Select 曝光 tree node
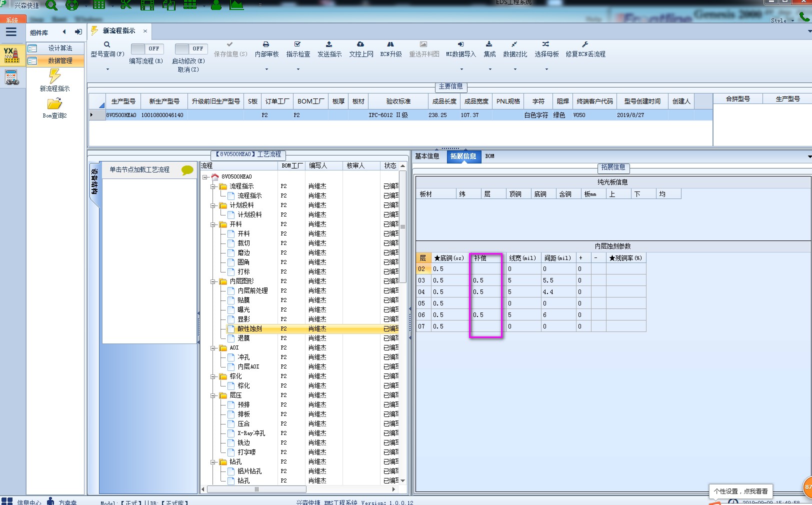Image resolution: width=812 pixels, height=505 pixels. pos(243,310)
